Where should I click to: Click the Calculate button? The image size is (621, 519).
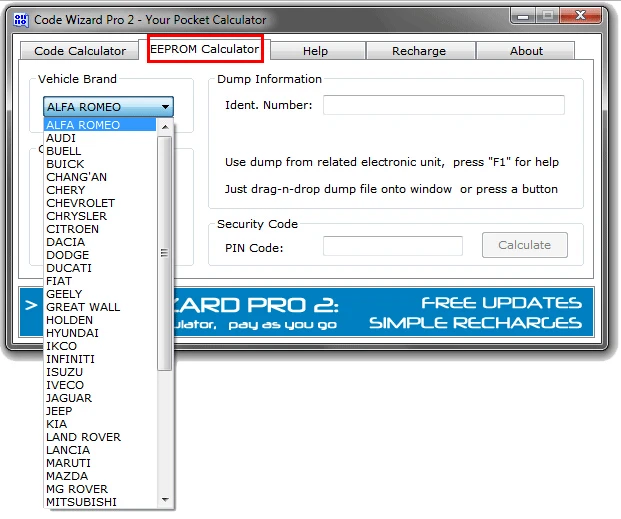[x=524, y=245]
